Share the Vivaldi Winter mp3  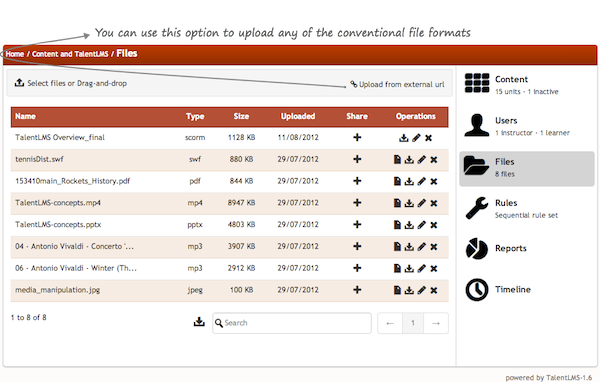357,268
